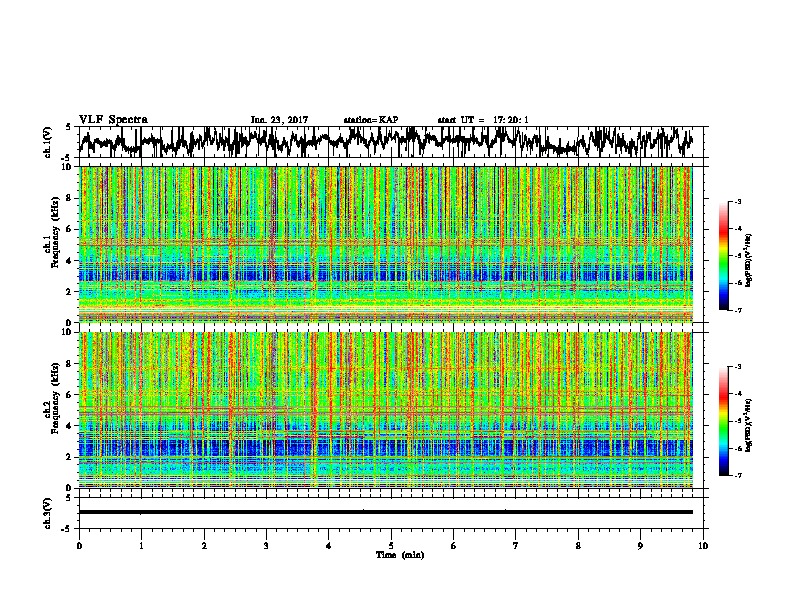The image size is (792, 612).
Task: Click the "ch.3(V)" axis label
Action: (48, 513)
